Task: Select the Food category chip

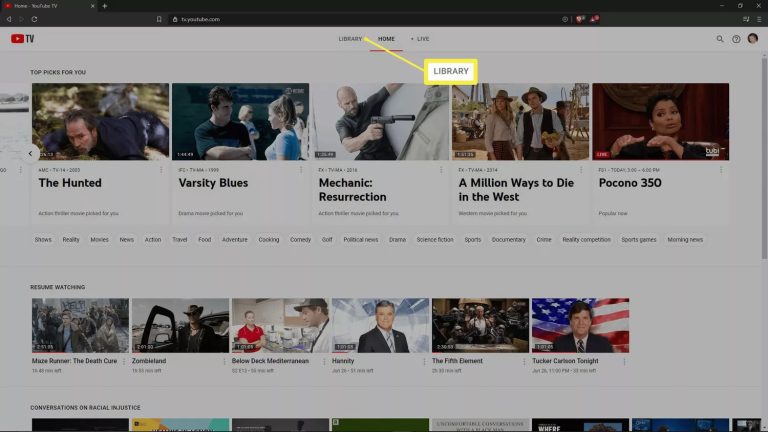Action: (x=205, y=240)
